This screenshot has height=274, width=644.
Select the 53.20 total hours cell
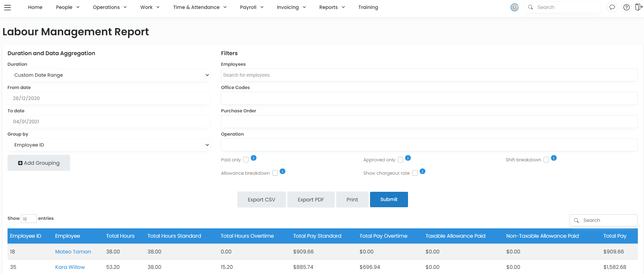click(113, 267)
